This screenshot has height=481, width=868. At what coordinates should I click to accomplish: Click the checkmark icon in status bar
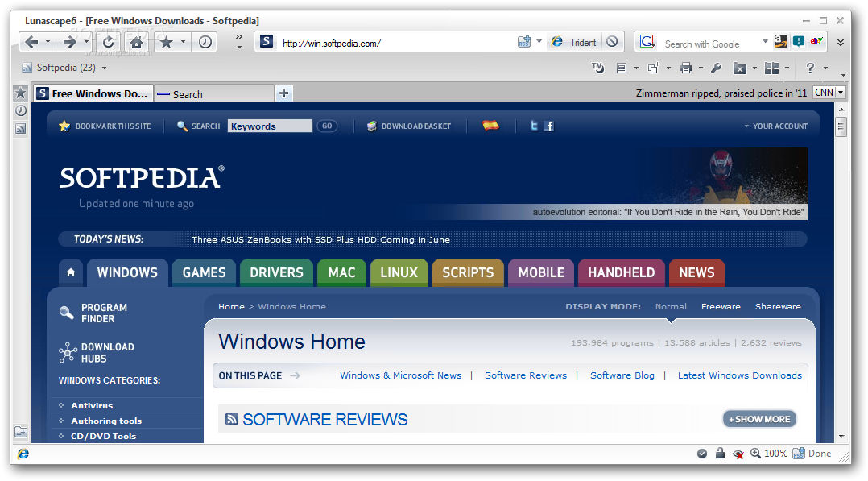702,454
